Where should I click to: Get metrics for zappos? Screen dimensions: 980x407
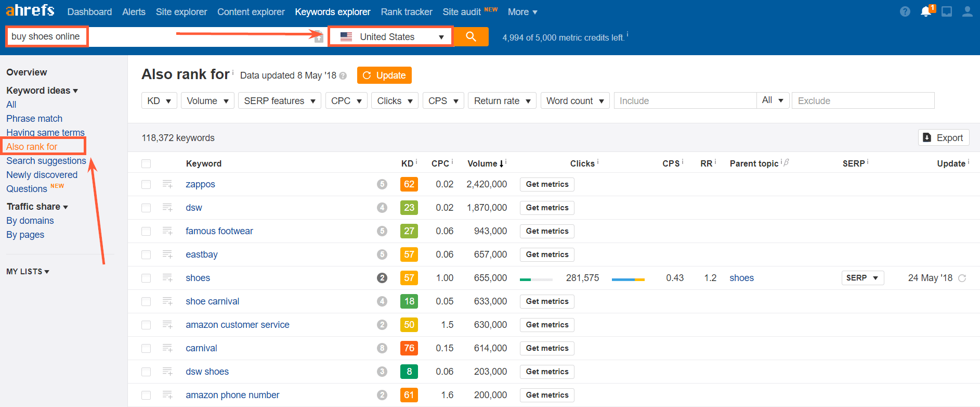(547, 184)
